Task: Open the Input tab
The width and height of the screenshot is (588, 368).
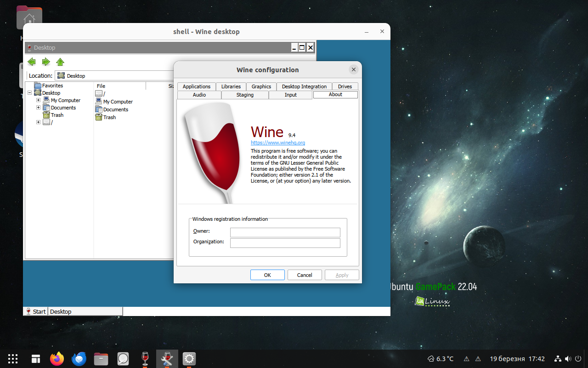Action: point(291,95)
